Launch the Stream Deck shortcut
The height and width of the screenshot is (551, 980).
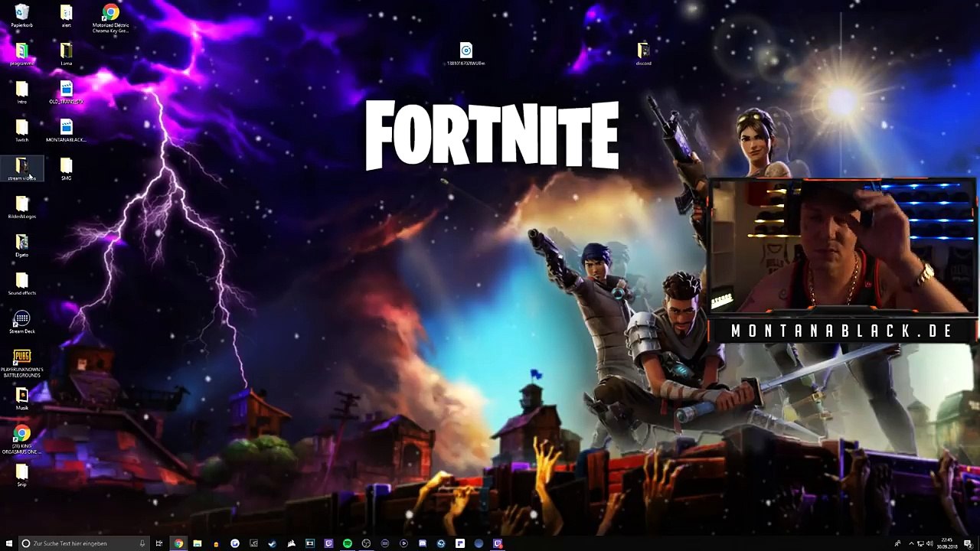pos(21,322)
